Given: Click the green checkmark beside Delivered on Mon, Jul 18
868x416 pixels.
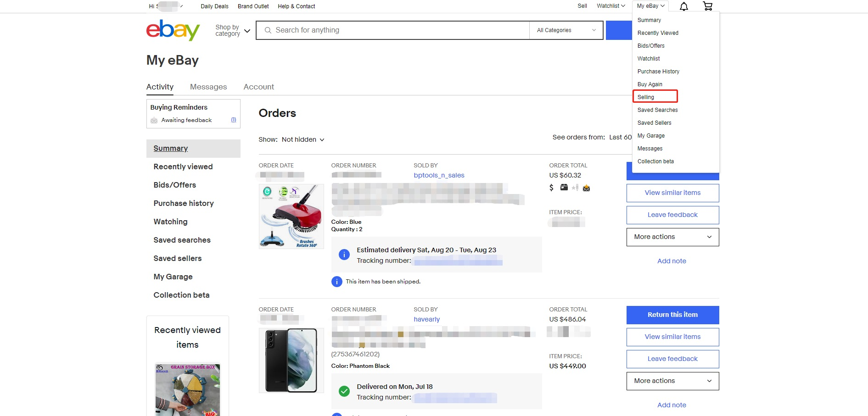Looking at the screenshot, I should tap(344, 391).
